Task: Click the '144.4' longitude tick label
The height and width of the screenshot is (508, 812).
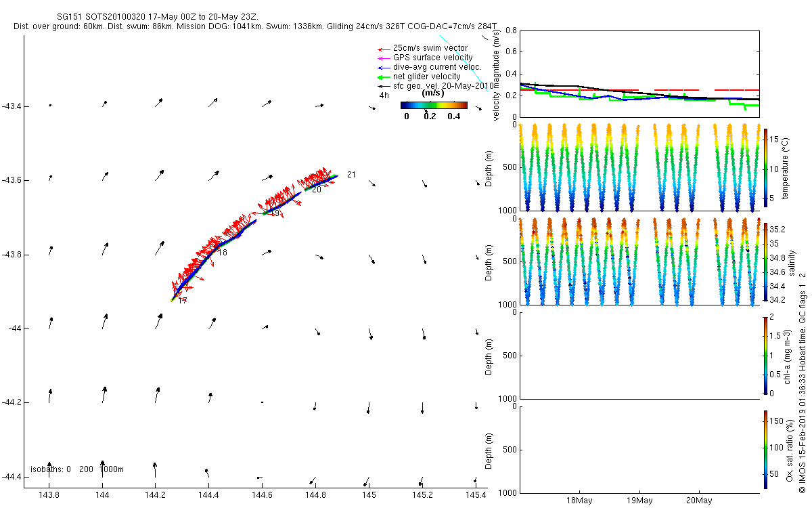Action: [x=209, y=496]
